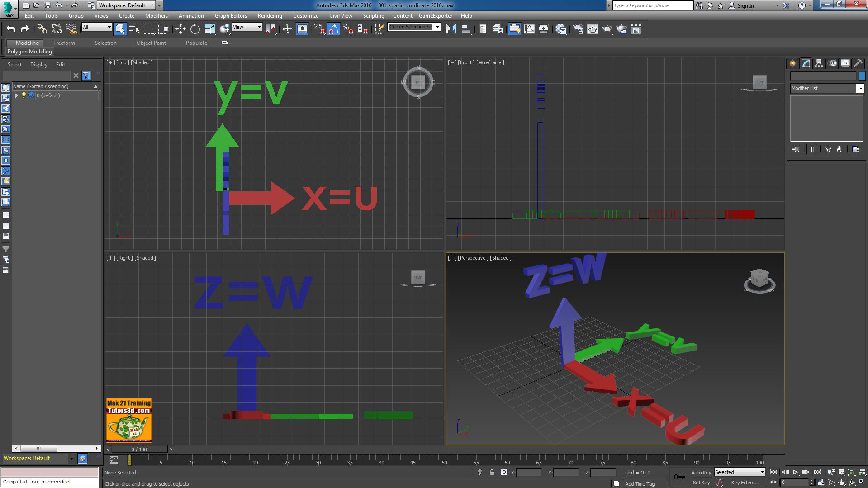The image size is (868, 488).
Task: Click the Select and Link chain icon
Action: coord(42,29)
